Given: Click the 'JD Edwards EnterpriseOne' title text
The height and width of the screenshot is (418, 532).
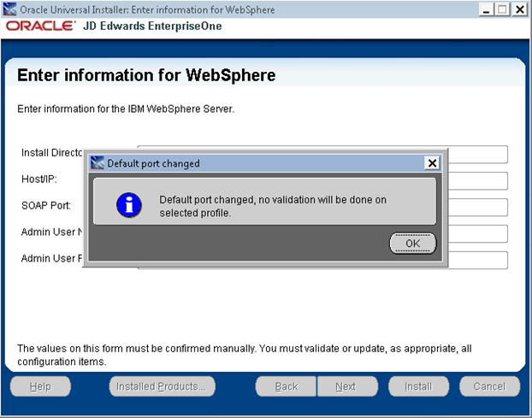Looking at the screenshot, I should click(x=152, y=26).
